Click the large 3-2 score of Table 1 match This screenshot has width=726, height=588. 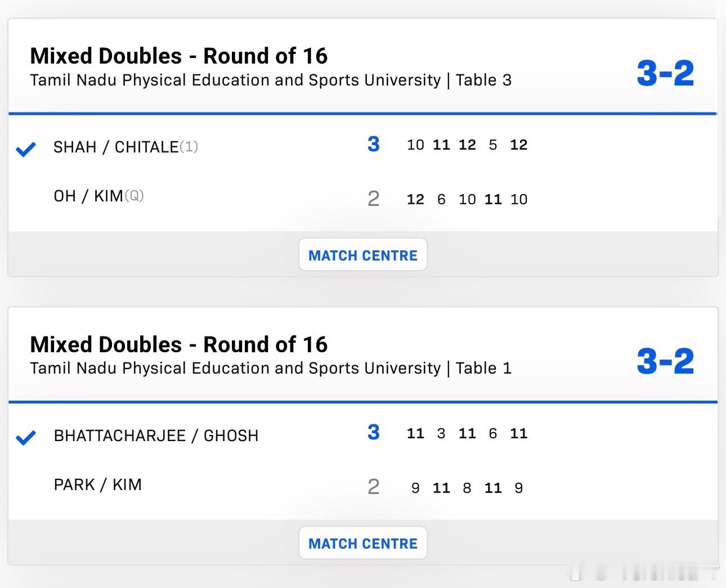tap(665, 361)
